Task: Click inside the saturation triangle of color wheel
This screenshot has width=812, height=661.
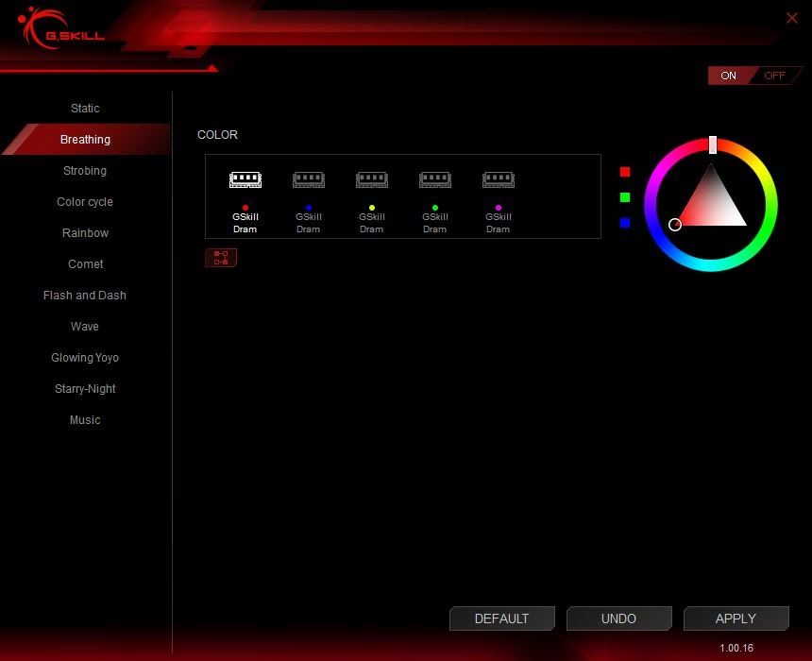Action: [711, 205]
